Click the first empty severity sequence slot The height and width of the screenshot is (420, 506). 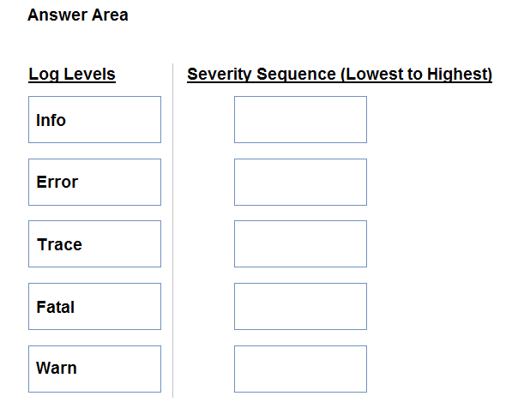click(x=300, y=119)
